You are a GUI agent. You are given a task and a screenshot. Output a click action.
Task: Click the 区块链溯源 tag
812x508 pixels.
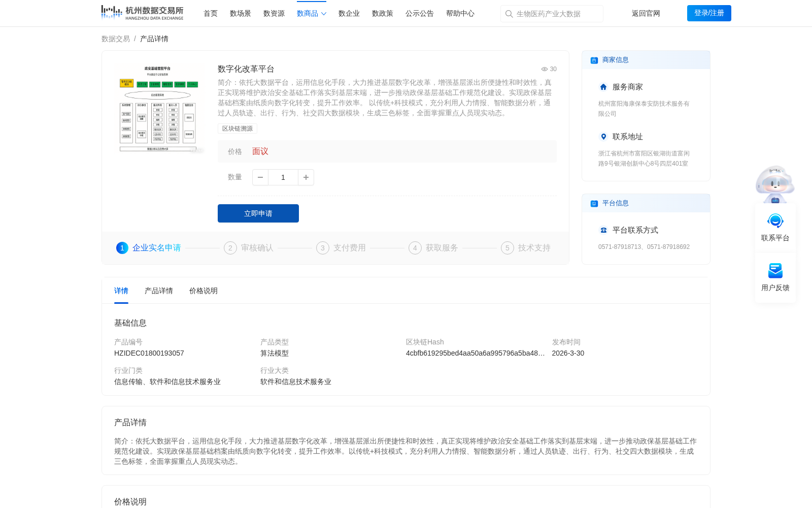238,129
